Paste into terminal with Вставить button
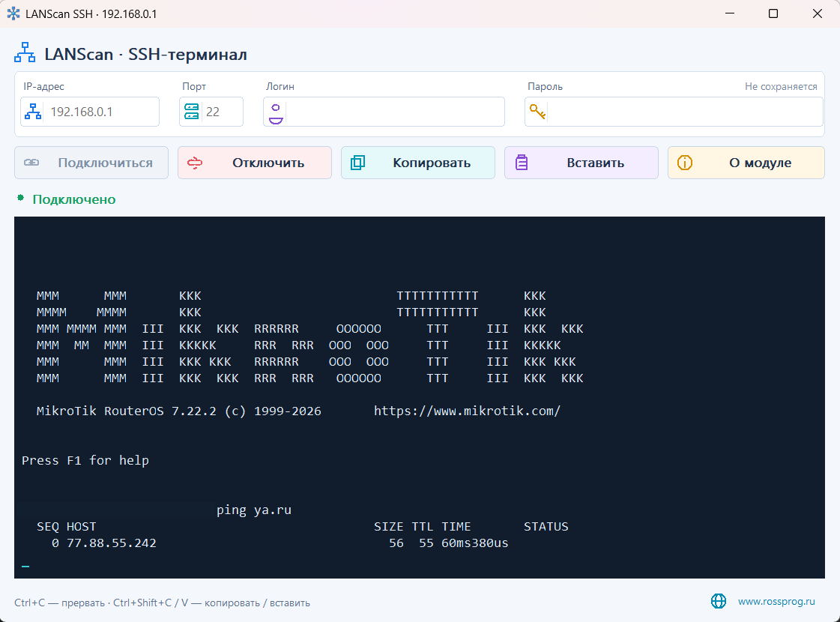The width and height of the screenshot is (840, 622). coord(581,163)
